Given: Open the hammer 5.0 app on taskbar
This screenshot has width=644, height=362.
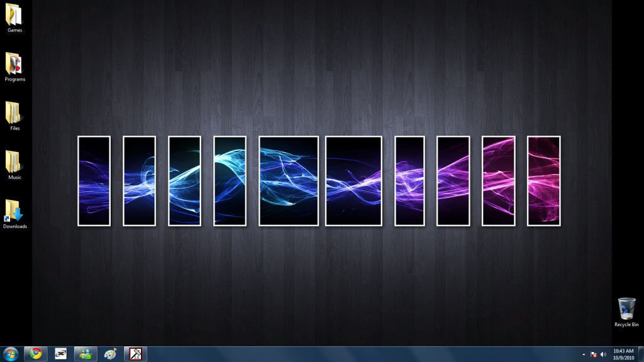Looking at the screenshot, I should [136, 354].
